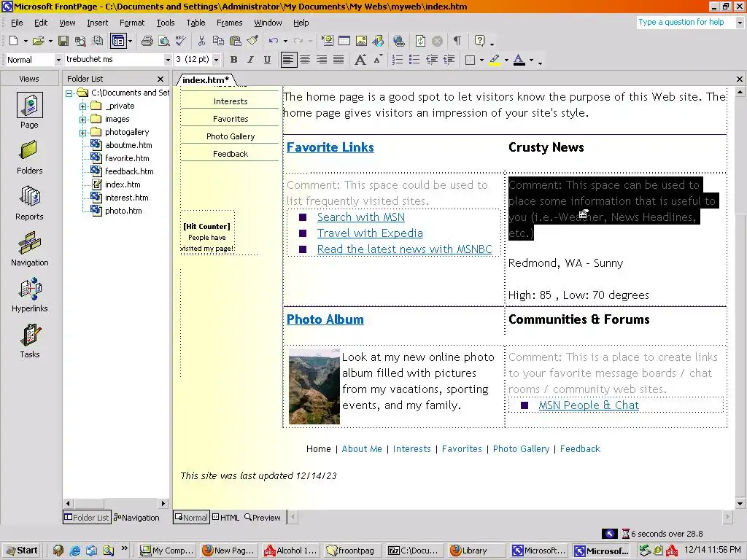The height and width of the screenshot is (560, 747).
Task: Click the Print icon
Action: point(147,41)
